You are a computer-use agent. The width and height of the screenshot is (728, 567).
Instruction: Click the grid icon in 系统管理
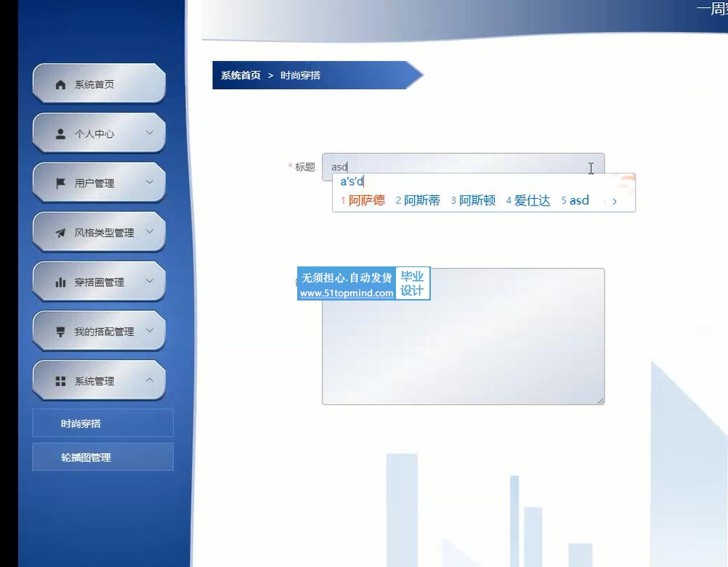pyautogui.click(x=60, y=381)
